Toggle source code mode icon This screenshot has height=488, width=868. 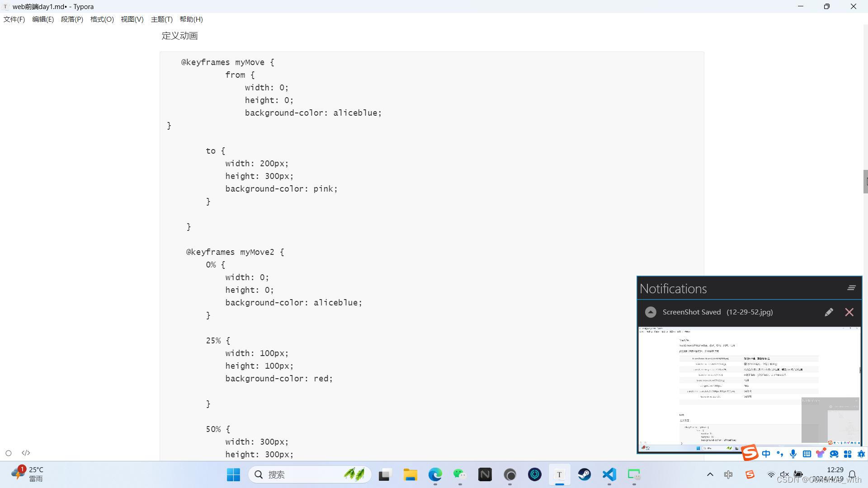coord(26,453)
